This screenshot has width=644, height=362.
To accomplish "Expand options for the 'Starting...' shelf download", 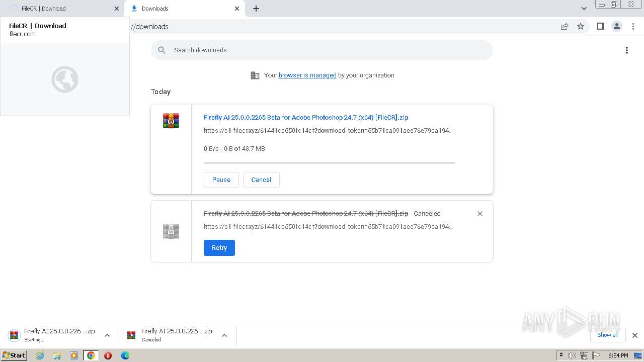I will point(107,335).
